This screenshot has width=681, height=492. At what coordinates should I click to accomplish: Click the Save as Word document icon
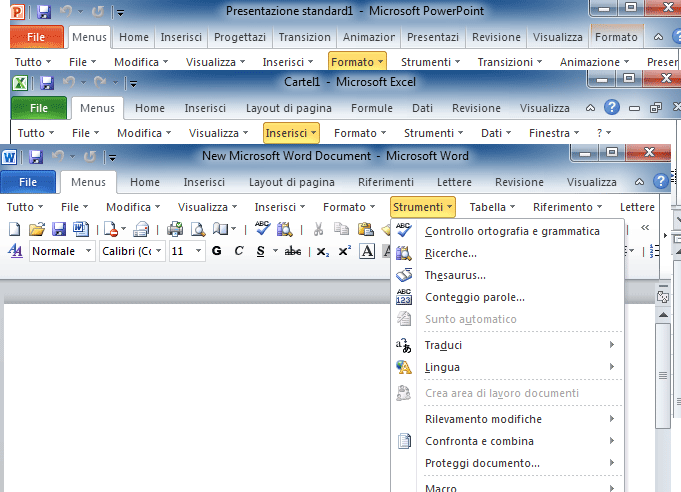pos(81,229)
